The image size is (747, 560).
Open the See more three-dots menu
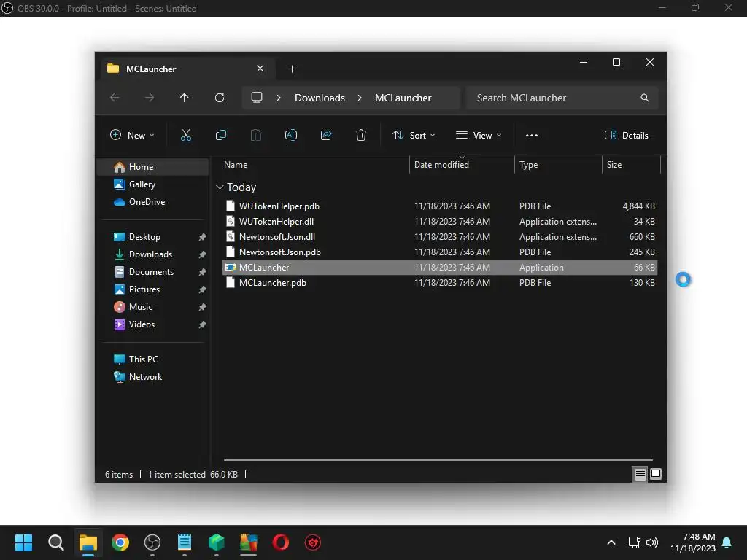click(532, 135)
